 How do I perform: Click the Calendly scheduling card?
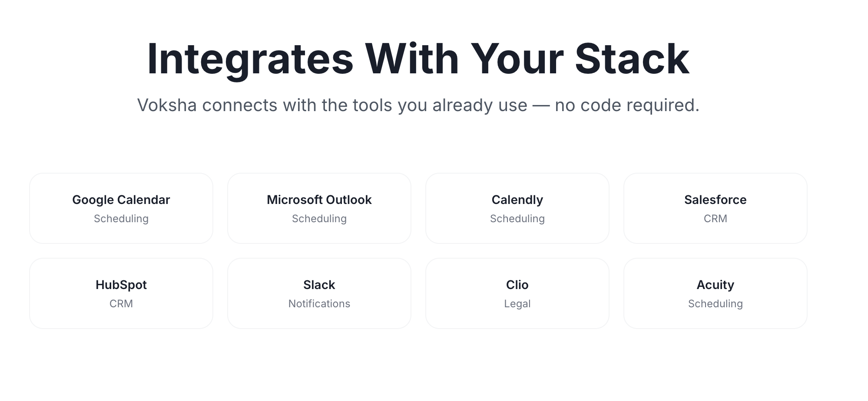tap(517, 208)
